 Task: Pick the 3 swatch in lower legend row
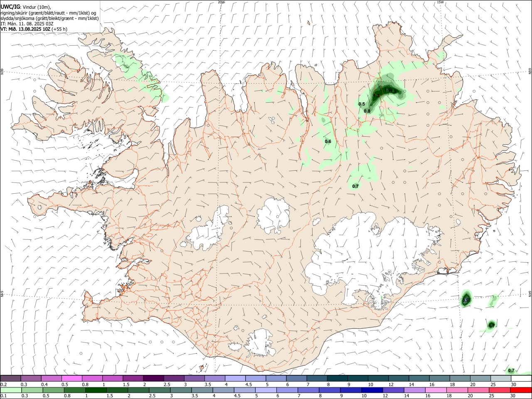tap(181, 390)
